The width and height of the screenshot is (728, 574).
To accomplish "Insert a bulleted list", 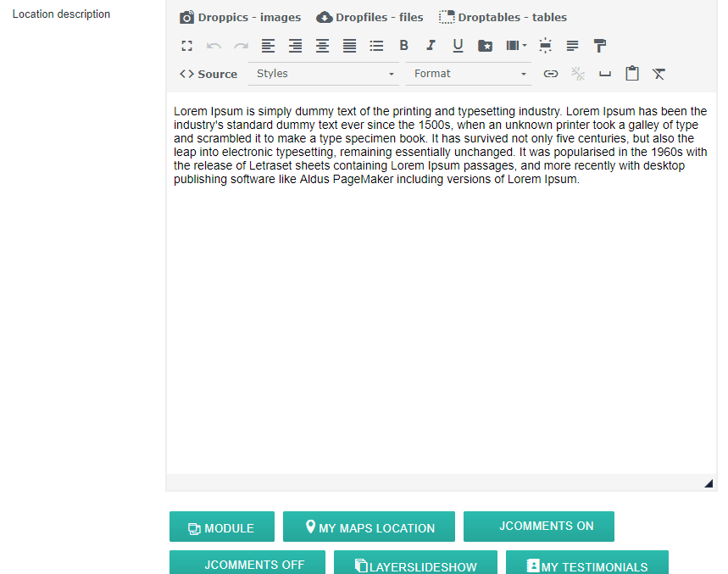I will point(376,46).
